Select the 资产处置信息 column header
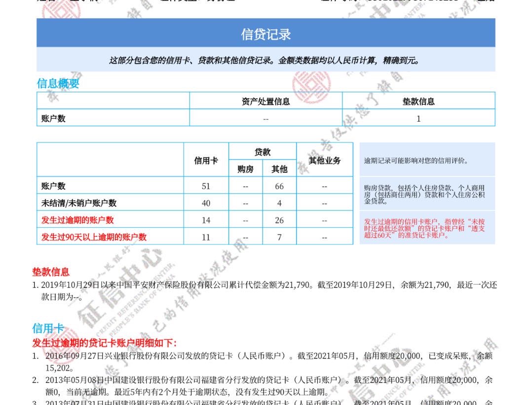 pyautogui.click(x=266, y=101)
